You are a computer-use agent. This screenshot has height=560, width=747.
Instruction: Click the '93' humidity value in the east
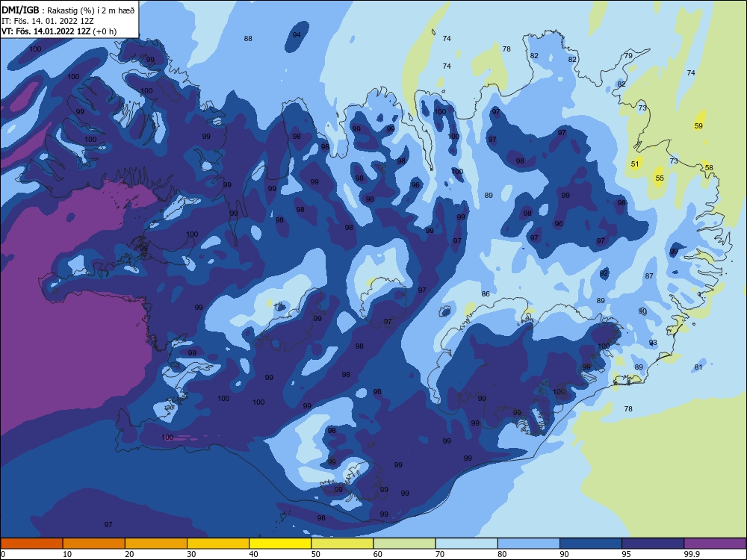point(653,343)
